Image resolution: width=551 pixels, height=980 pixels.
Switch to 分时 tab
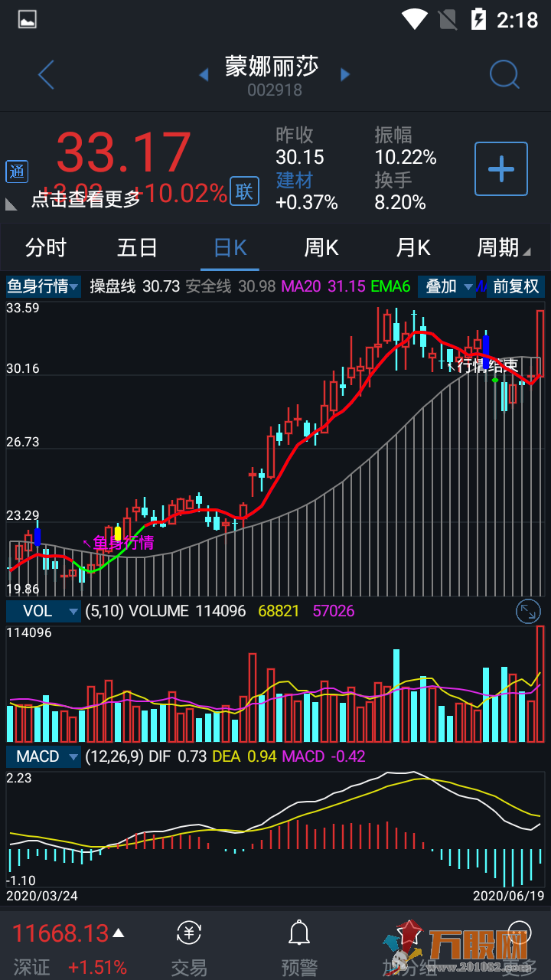[46, 247]
